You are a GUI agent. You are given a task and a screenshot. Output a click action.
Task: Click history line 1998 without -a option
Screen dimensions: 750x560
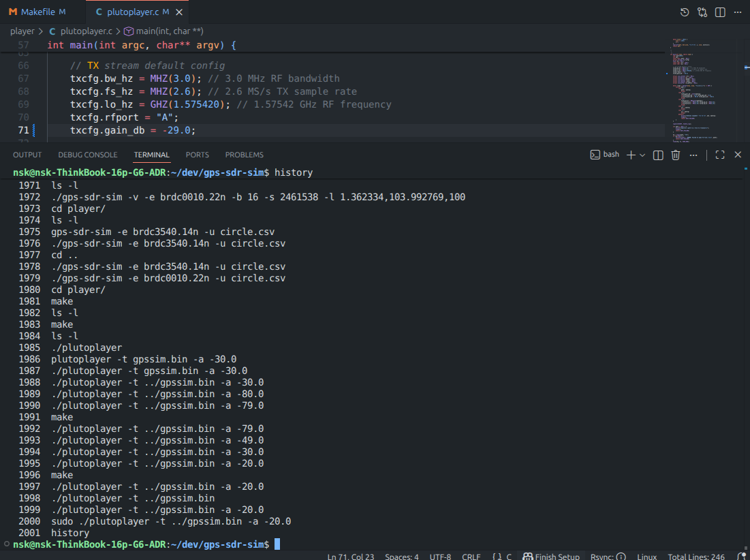coord(133,498)
